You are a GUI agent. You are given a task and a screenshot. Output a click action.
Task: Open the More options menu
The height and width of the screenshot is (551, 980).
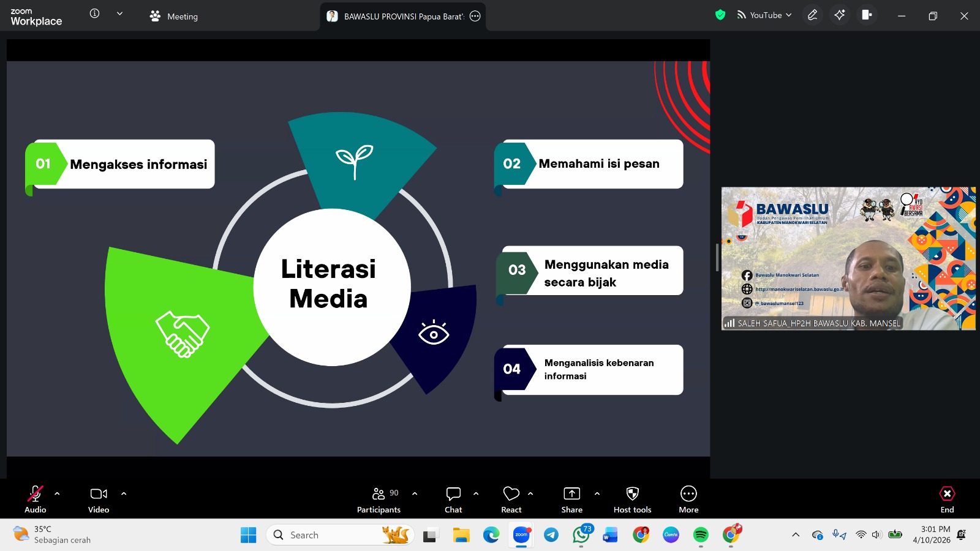click(688, 500)
